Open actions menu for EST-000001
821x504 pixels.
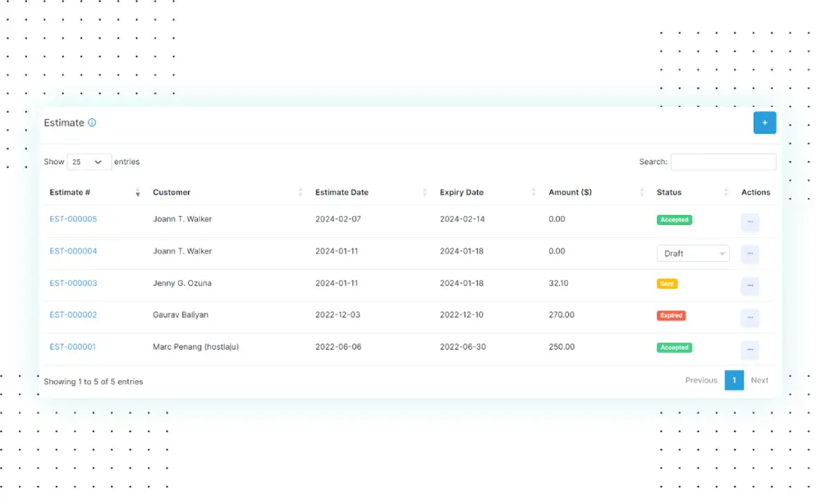750,349
